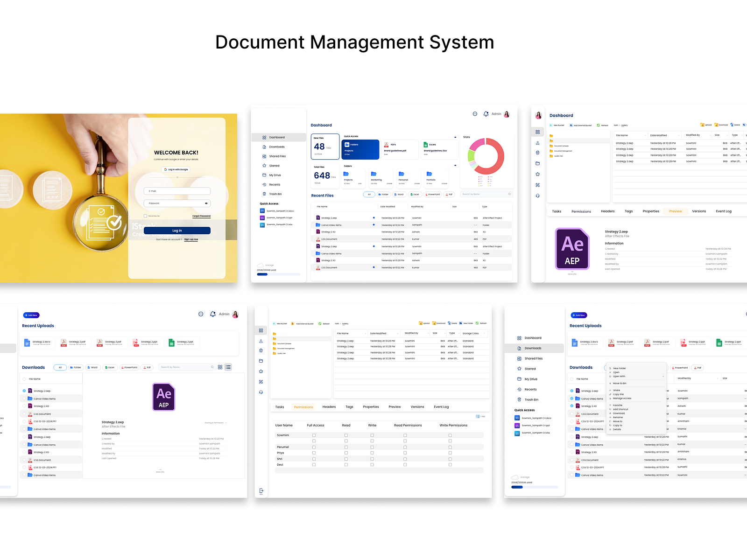The height and width of the screenshot is (560, 747).
Task: Select Rename from the context menu
Action: 619,417
